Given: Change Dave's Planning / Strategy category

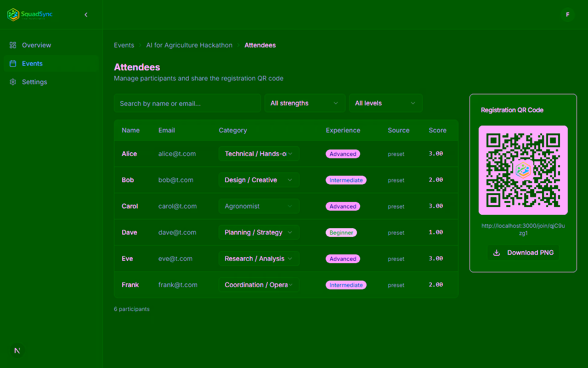Looking at the screenshot, I should click(x=259, y=232).
